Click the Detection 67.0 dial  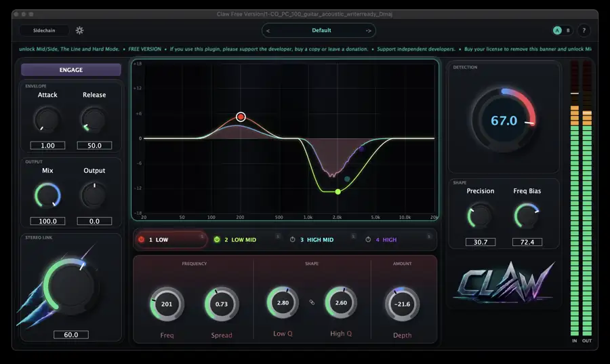[x=504, y=120]
